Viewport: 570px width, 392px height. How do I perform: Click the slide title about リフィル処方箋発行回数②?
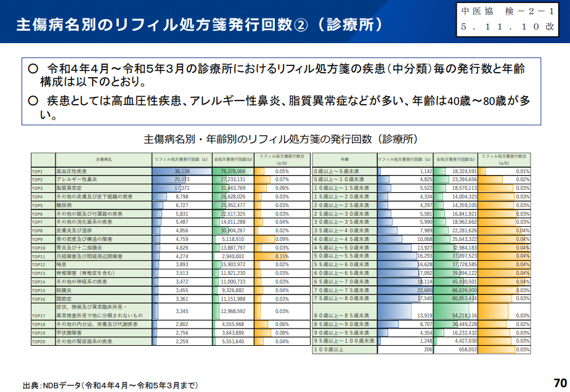pos(198,24)
